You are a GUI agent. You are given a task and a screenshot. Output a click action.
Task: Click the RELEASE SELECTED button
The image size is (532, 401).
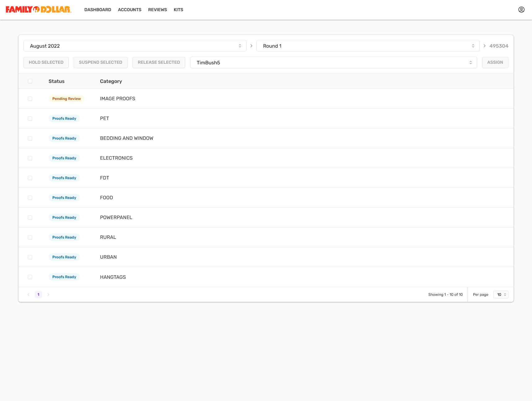coord(159,62)
